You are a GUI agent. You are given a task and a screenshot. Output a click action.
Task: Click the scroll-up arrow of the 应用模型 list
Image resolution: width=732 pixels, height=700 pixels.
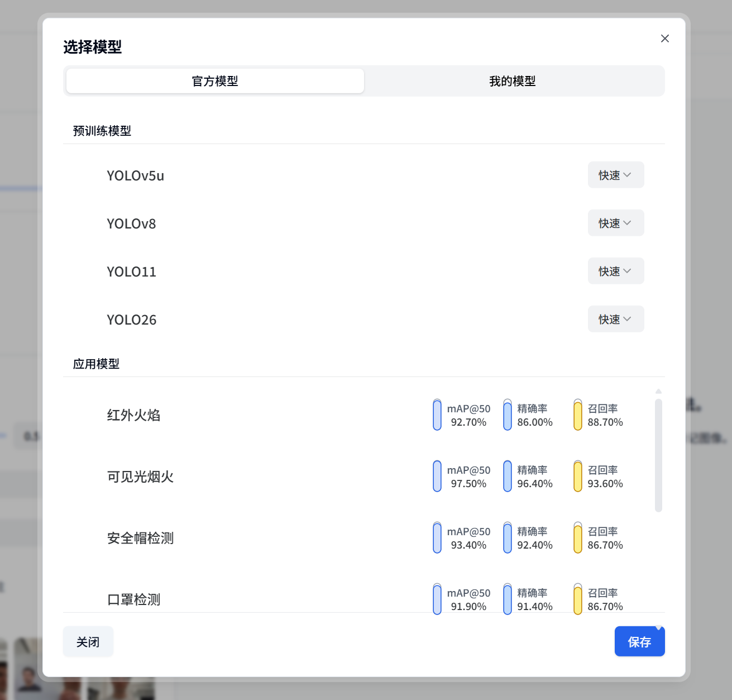[658, 392]
